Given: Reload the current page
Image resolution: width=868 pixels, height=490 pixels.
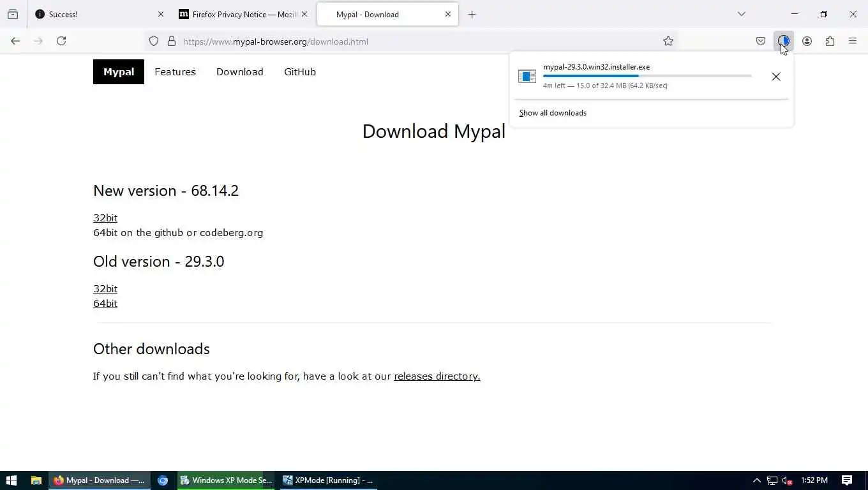Looking at the screenshot, I should 61,41.
